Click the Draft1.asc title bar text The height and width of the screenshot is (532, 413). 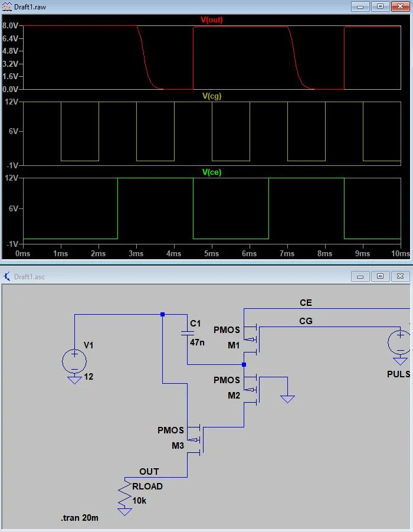[x=29, y=277]
